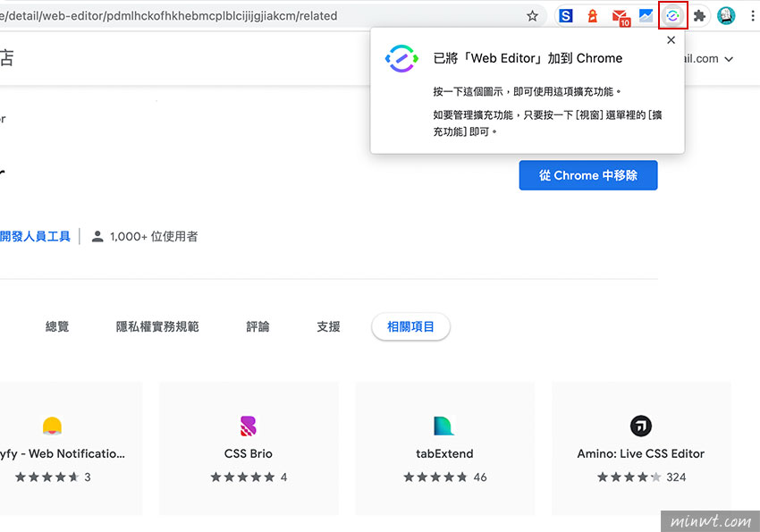Click the CSS Brio pink logo icon
Viewport: 760px width, 532px height.
tap(249, 426)
